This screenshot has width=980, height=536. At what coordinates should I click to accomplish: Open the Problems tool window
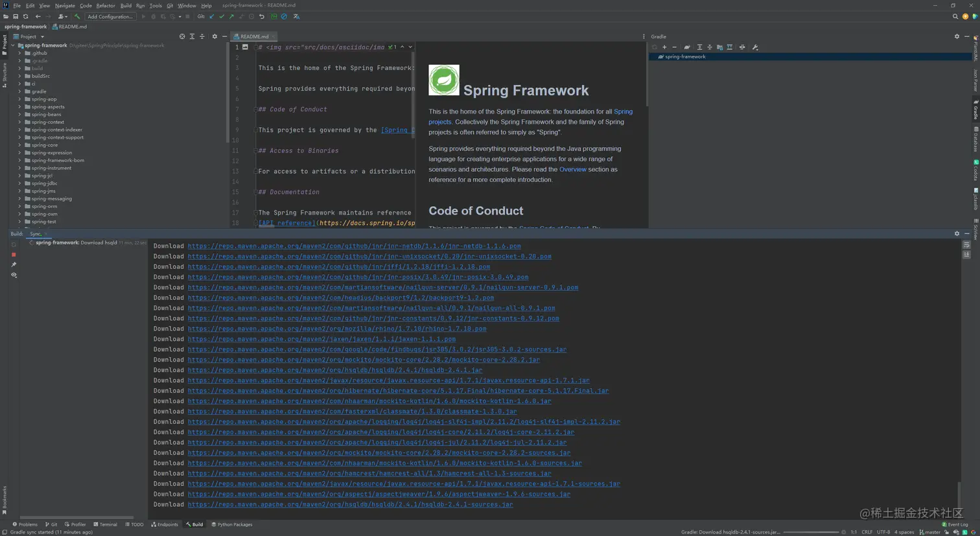pos(25,524)
